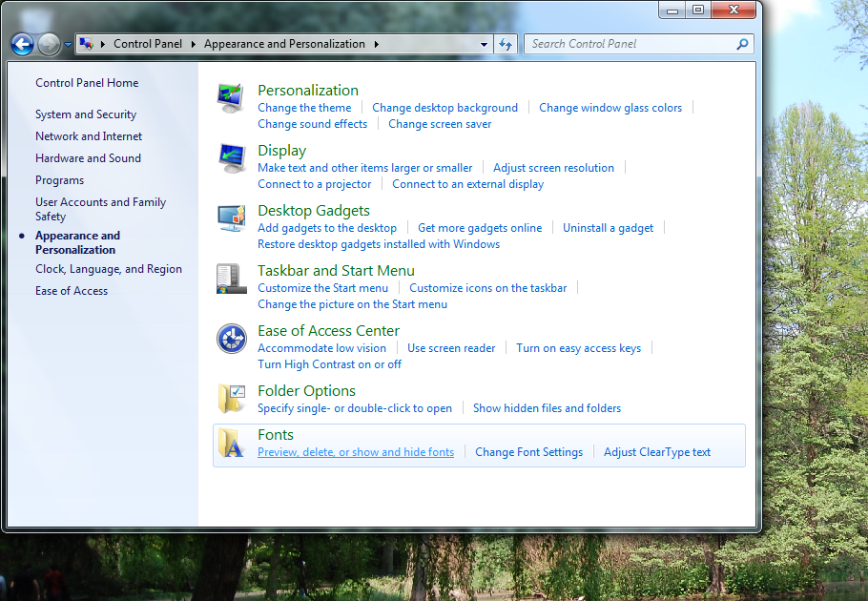
Task: Click Restore desktop gadgets installed with Windows
Action: click(379, 244)
